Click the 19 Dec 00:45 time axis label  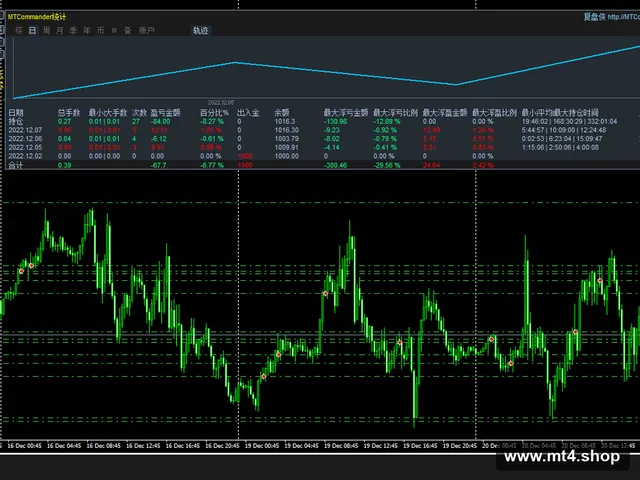pyautogui.click(x=262, y=446)
